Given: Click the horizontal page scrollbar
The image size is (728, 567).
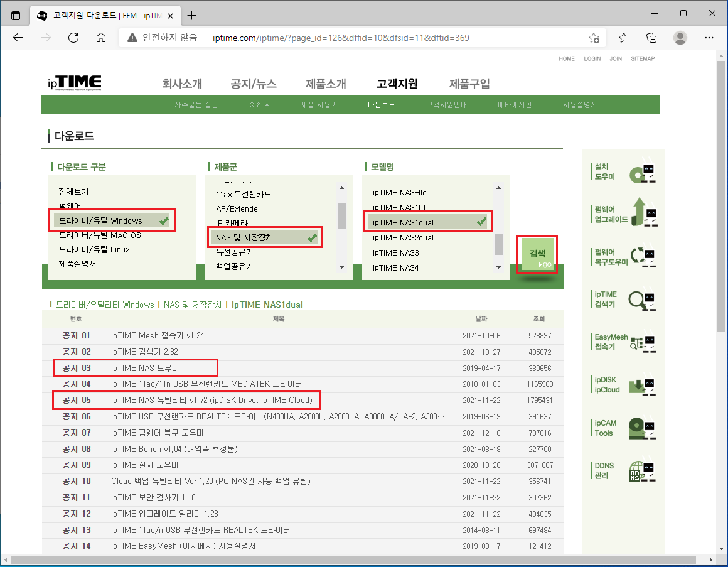Looking at the screenshot, I should [354, 559].
